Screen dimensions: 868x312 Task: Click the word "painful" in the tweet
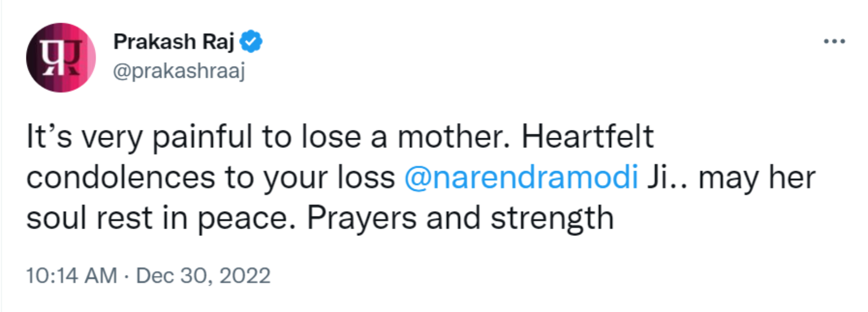click(x=202, y=137)
